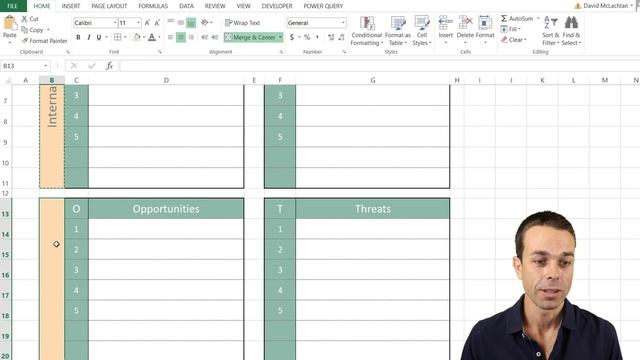Image resolution: width=640 pixels, height=360 pixels.
Task: Open the font size dropdown
Action: tap(138, 23)
